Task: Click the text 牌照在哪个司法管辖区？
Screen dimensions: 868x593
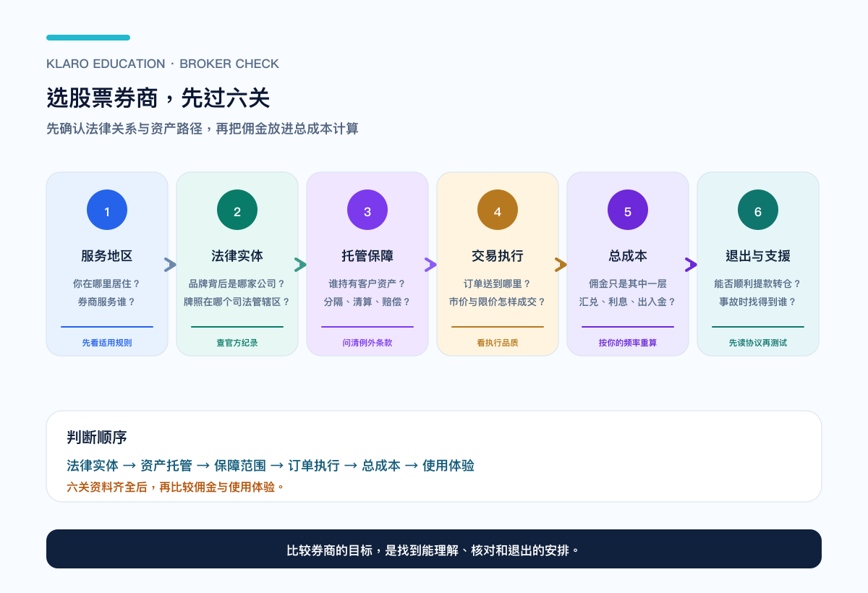Action: 237,302
